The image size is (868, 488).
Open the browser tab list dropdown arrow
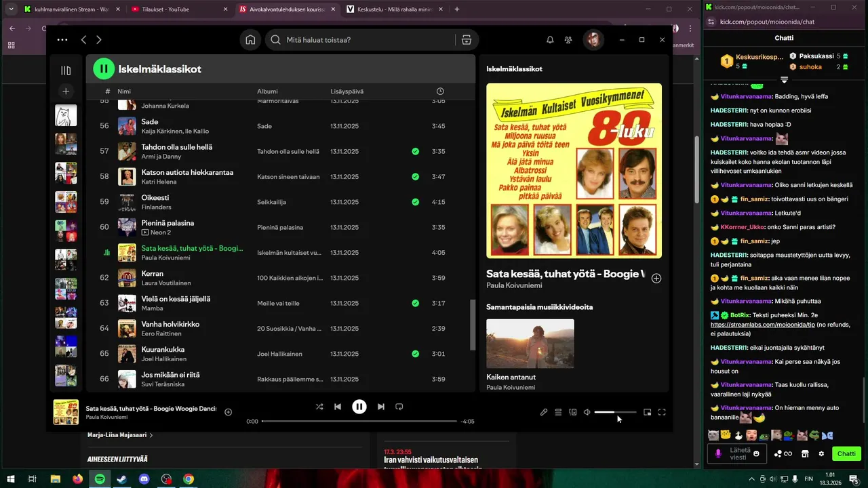[10, 9]
